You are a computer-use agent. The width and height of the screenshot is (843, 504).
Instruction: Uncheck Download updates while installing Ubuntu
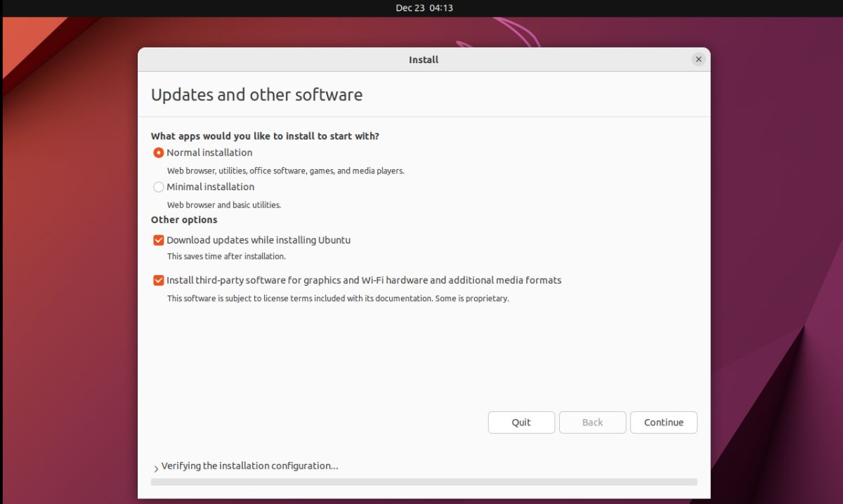(159, 240)
